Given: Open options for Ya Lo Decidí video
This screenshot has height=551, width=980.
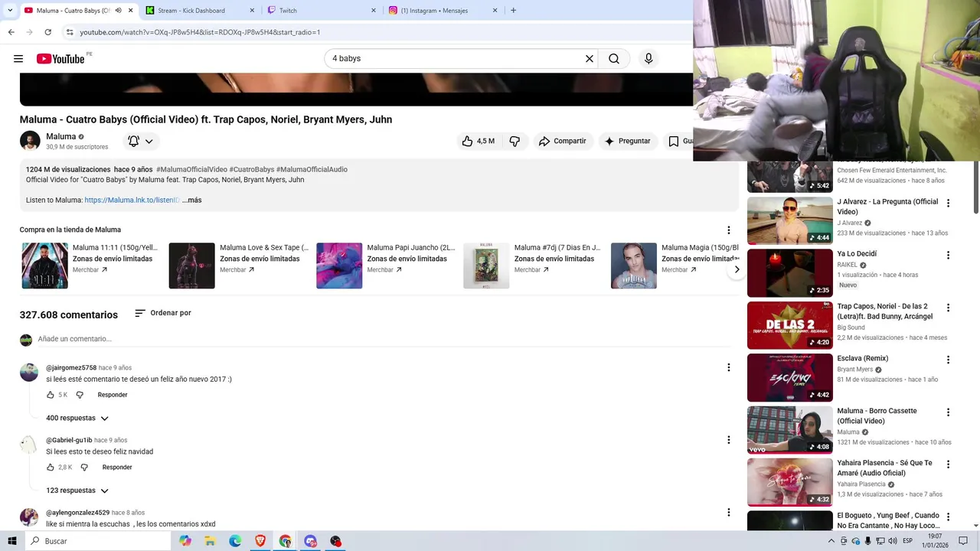Looking at the screenshot, I should (x=948, y=256).
